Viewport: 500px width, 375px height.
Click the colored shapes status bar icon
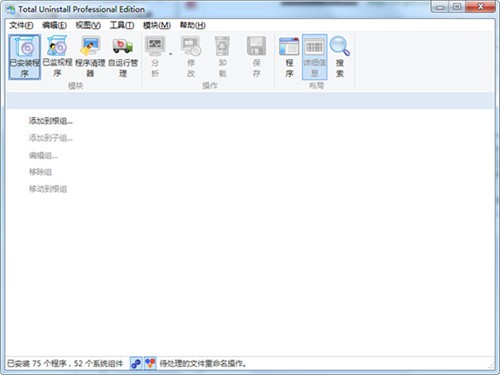150,363
